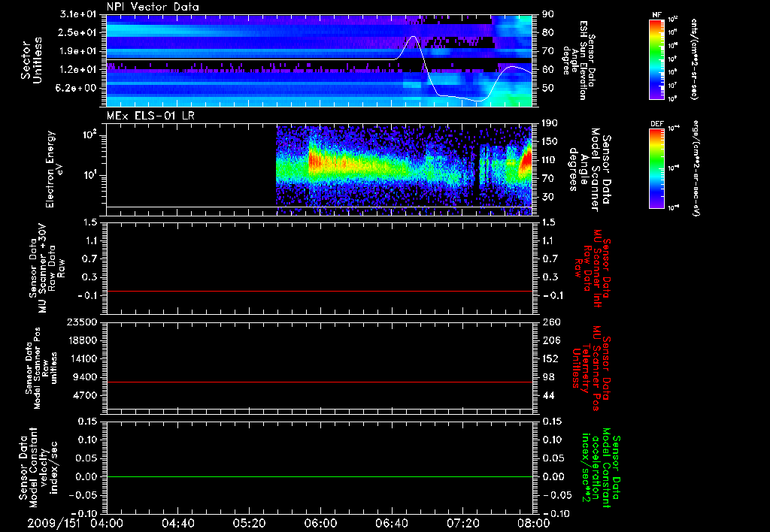This screenshot has width=770, height=532.
Task: Click the 1.9e+01 sector tick value
Action: [80, 51]
